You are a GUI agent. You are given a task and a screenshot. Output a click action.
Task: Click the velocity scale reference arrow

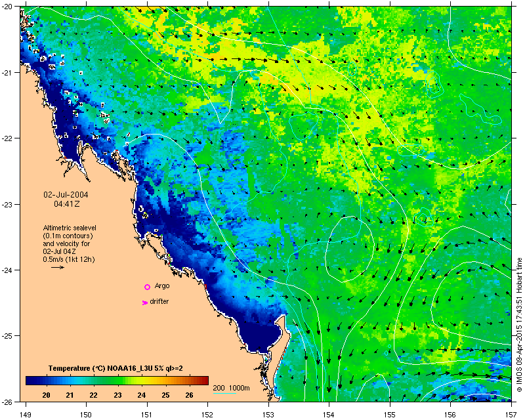(58, 267)
